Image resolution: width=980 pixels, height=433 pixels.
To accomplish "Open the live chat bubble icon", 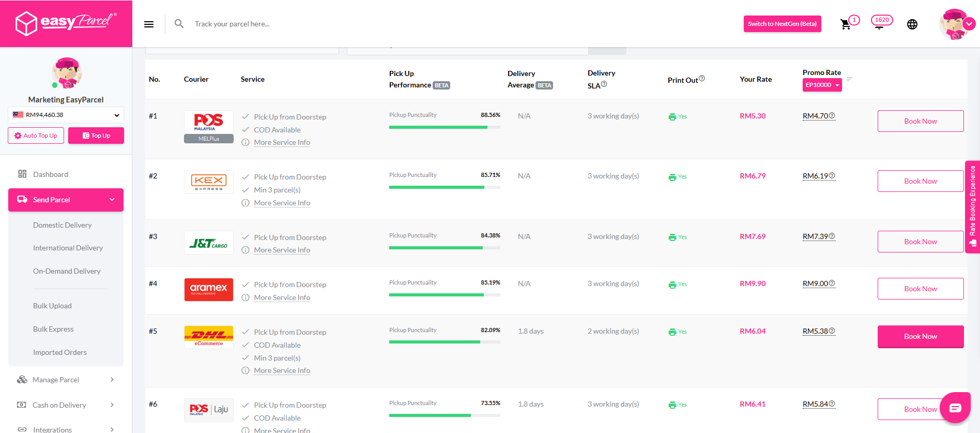I will tap(955, 408).
